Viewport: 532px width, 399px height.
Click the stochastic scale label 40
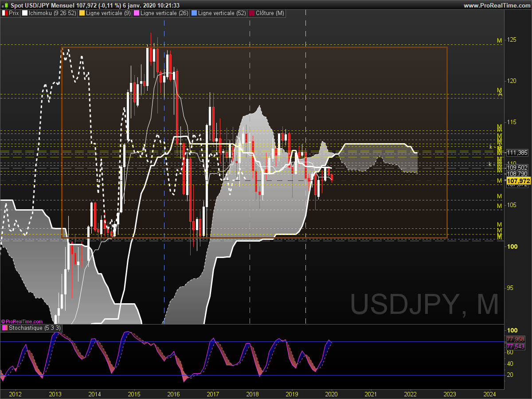(510, 364)
